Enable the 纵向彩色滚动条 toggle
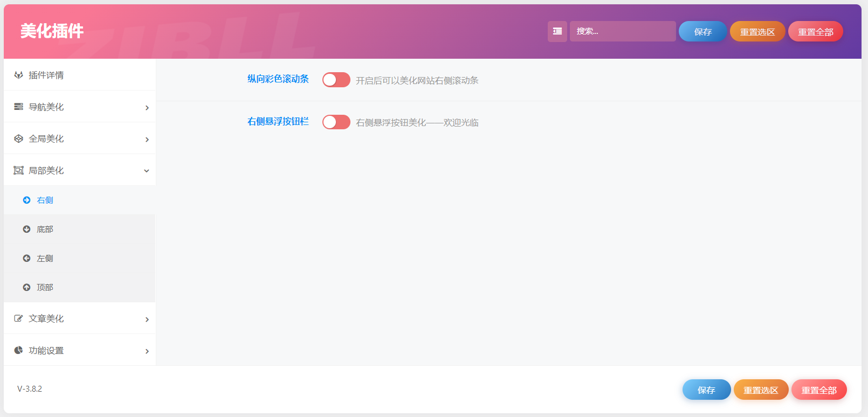The image size is (868, 417). coord(336,80)
